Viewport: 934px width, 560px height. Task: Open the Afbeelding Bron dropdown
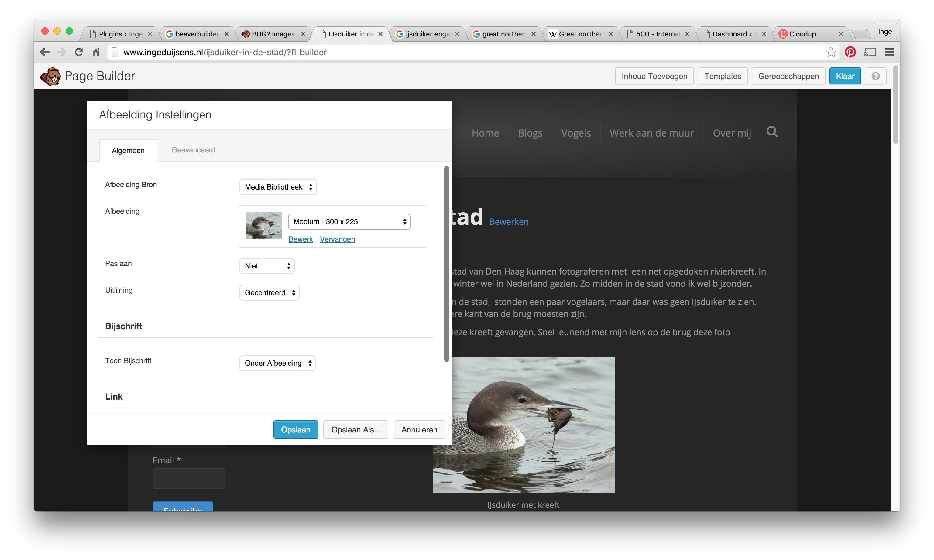pyautogui.click(x=278, y=187)
